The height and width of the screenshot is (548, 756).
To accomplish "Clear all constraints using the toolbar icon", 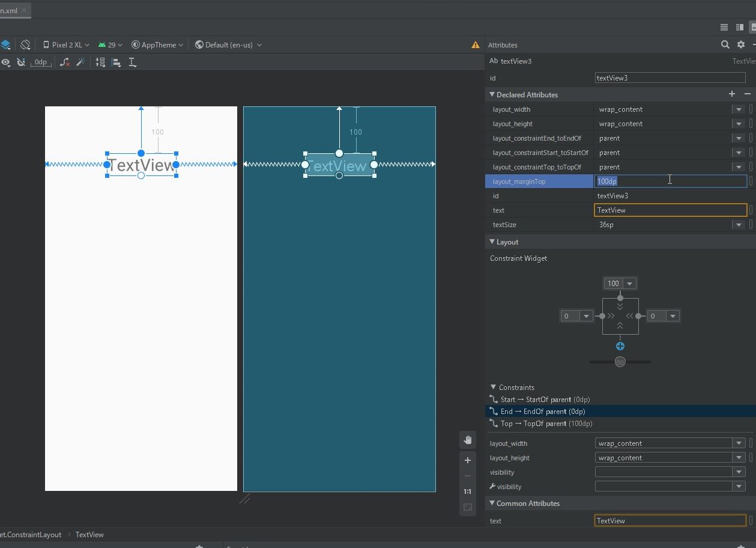I will coord(65,62).
